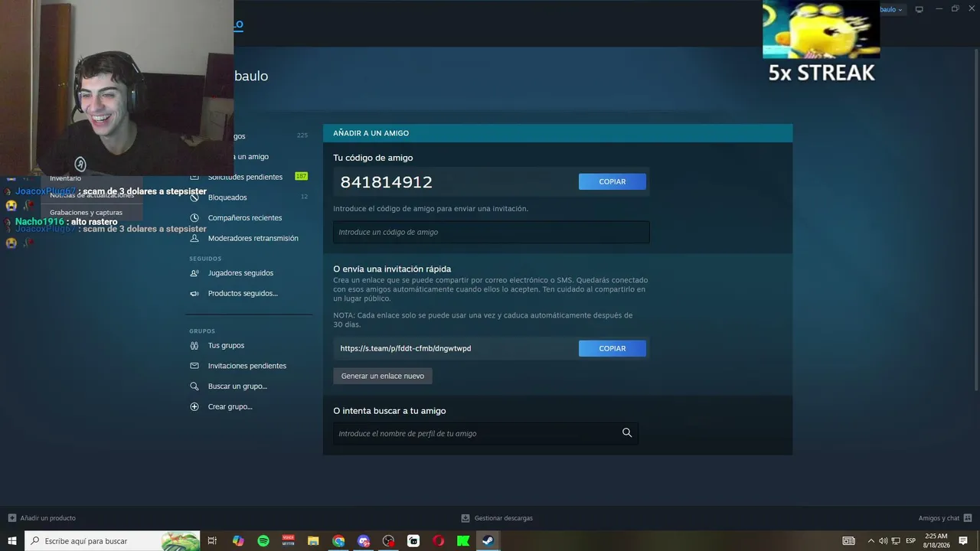Screen dimensions: 980x551
Task: Open the Bloqueados list
Action: [227, 197]
